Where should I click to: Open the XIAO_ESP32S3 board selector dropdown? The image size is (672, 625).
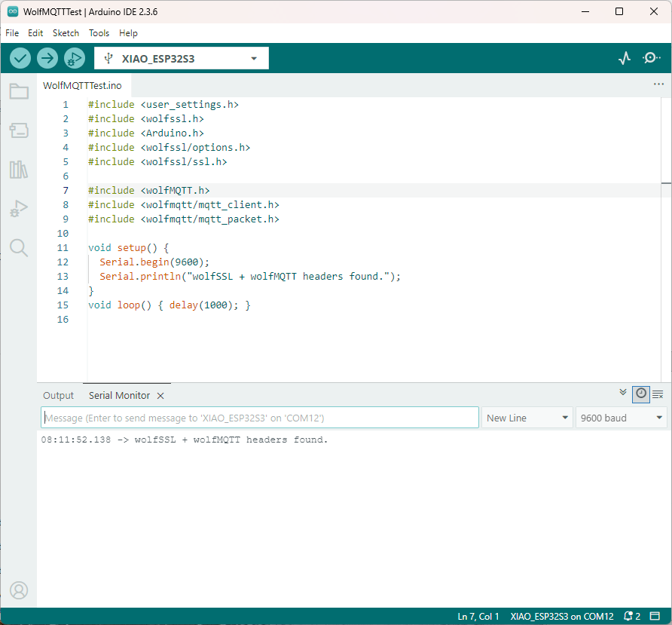click(x=181, y=58)
